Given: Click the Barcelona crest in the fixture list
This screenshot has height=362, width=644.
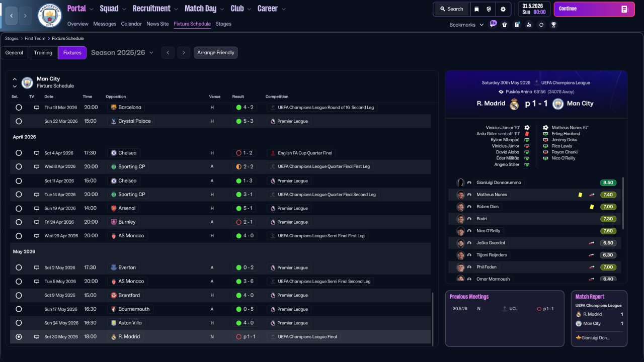Looking at the screenshot, I should coord(113,108).
